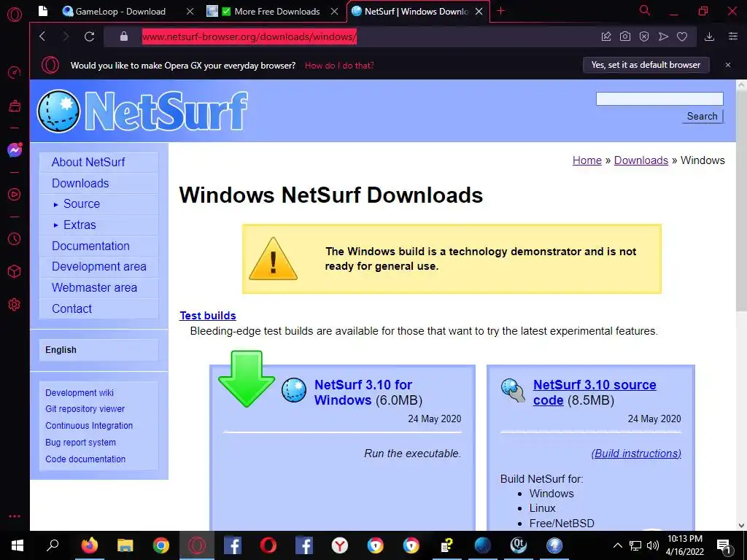Viewport: 747px width, 560px height.
Task: Open Webmaster area in side menu
Action: point(98,287)
